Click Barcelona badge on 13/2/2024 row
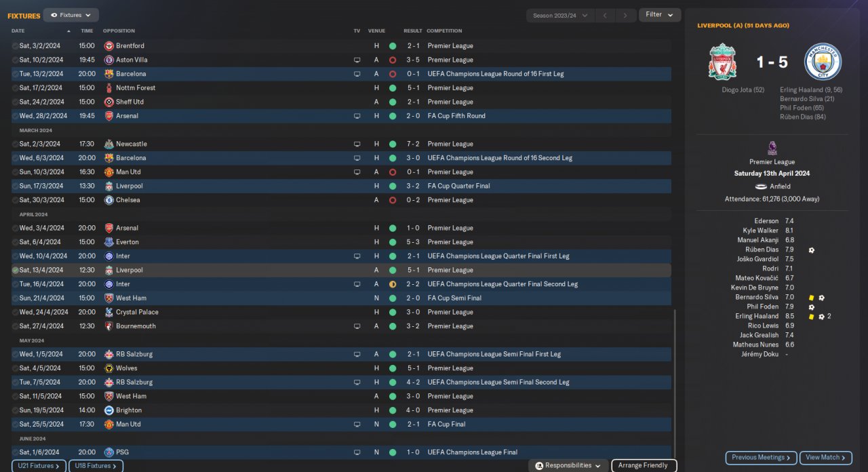The image size is (868, 472). (108, 74)
